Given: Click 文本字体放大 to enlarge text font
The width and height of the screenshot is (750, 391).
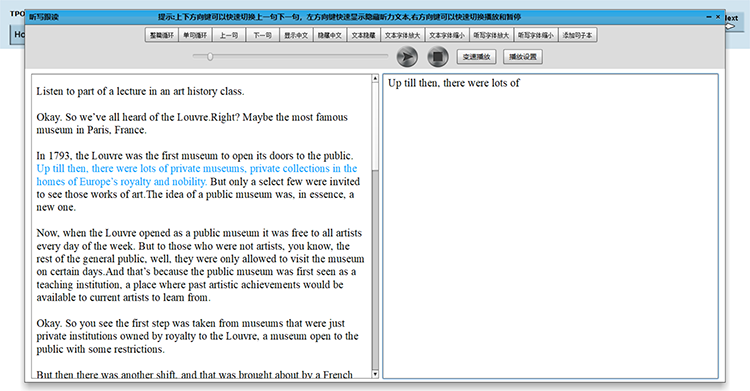Looking at the screenshot, I should coord(402,35).
